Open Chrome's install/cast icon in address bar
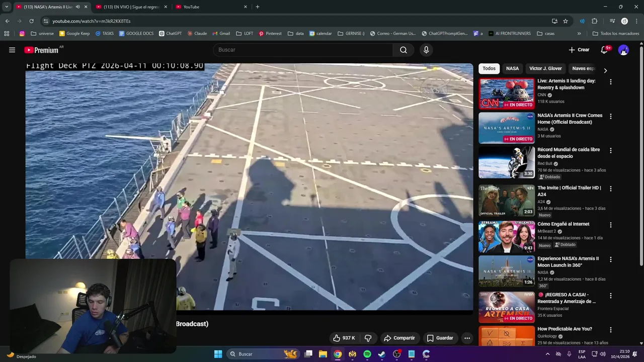Image resolution: width=644 pixels, height=362 pixels. tap(554, 21)
